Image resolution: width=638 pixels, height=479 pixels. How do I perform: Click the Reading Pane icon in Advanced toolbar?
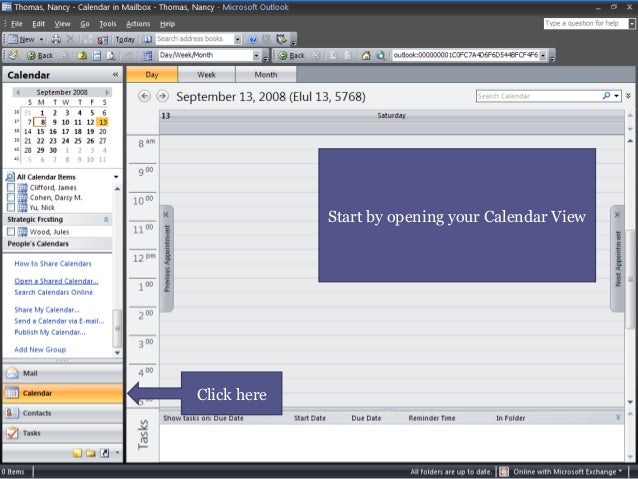97,55
